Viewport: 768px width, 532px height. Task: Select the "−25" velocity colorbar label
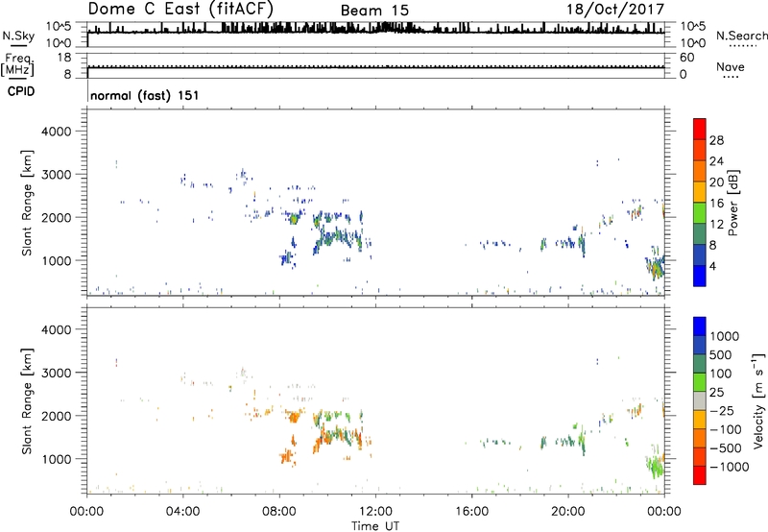(721, 411)
